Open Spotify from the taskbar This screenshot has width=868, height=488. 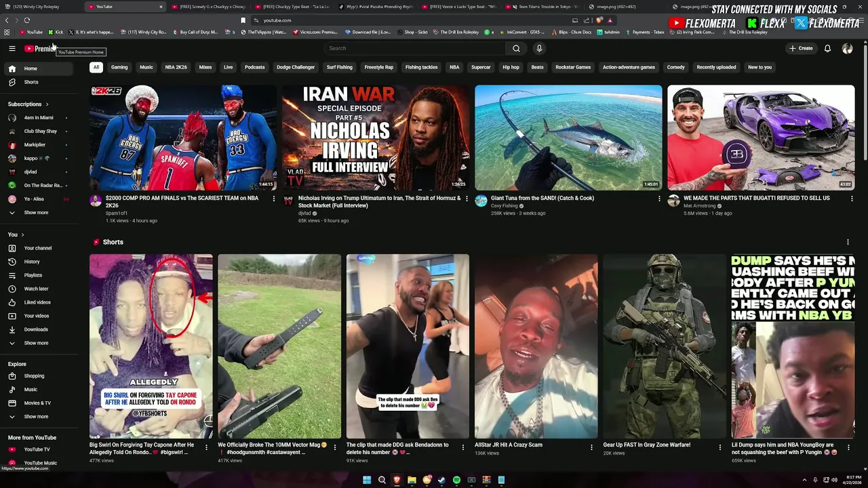[456, 480]
